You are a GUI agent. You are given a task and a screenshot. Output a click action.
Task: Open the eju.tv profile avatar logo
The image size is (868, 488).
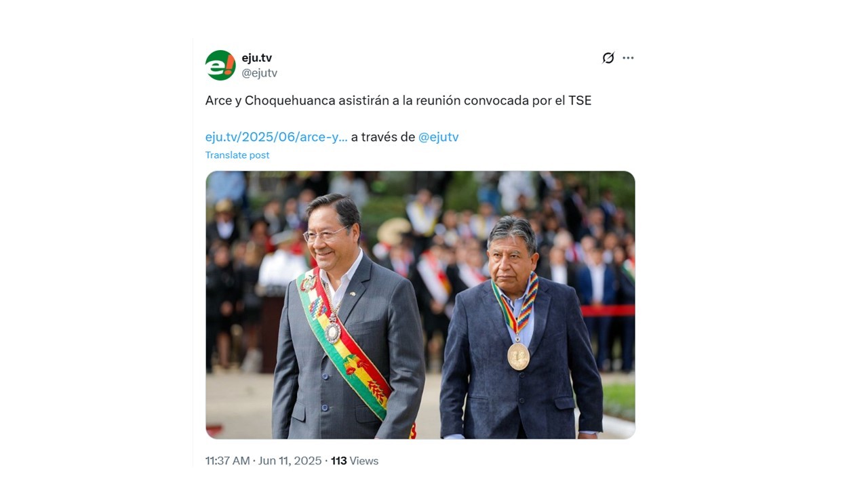(x=220, y=65)
